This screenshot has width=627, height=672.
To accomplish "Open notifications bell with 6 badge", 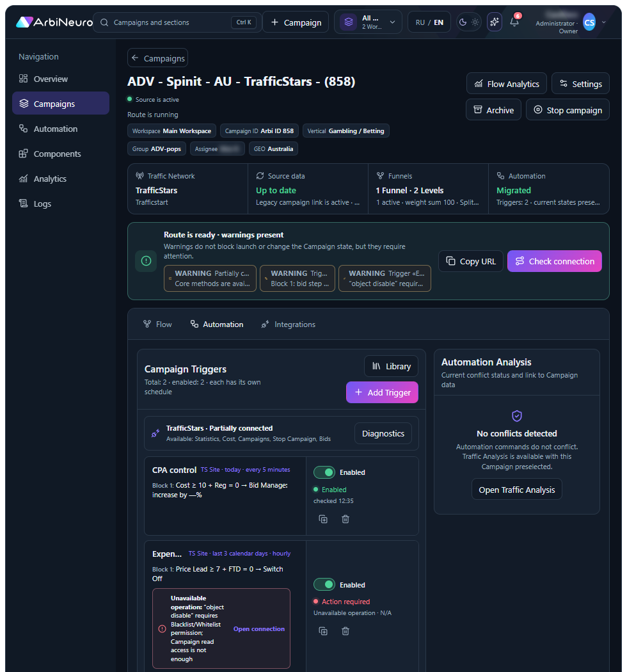I will (x=514, y=21).
